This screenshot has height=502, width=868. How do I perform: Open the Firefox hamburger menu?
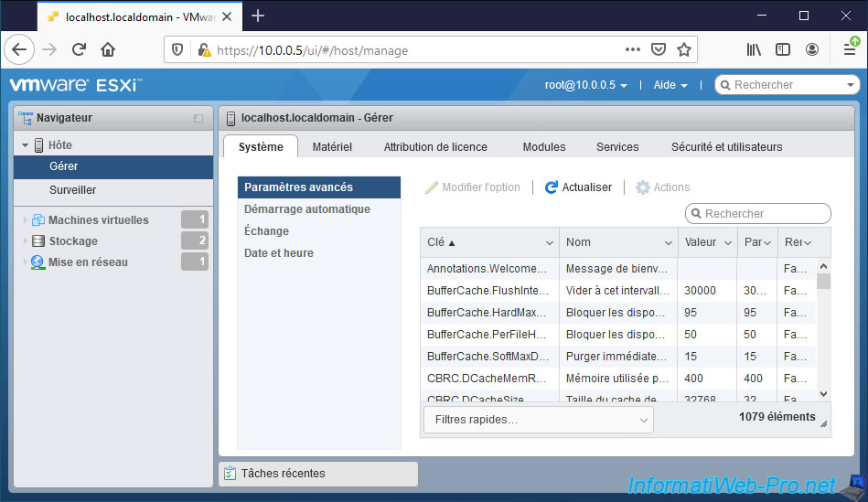pos(849,49)
